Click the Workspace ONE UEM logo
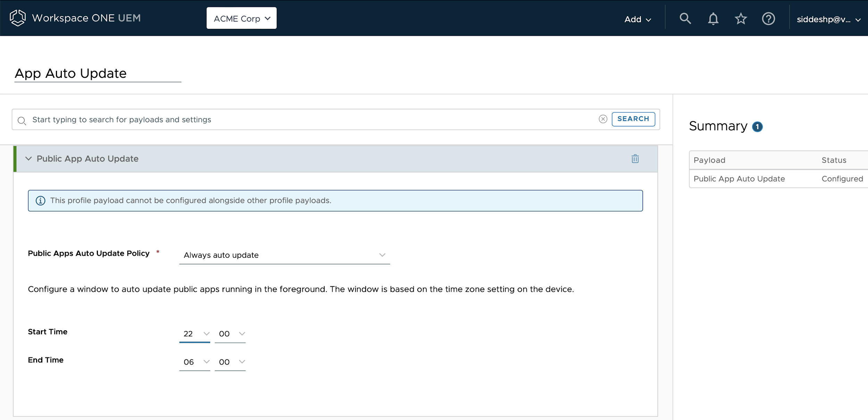868x420 pixels. (x=75, y=18)
